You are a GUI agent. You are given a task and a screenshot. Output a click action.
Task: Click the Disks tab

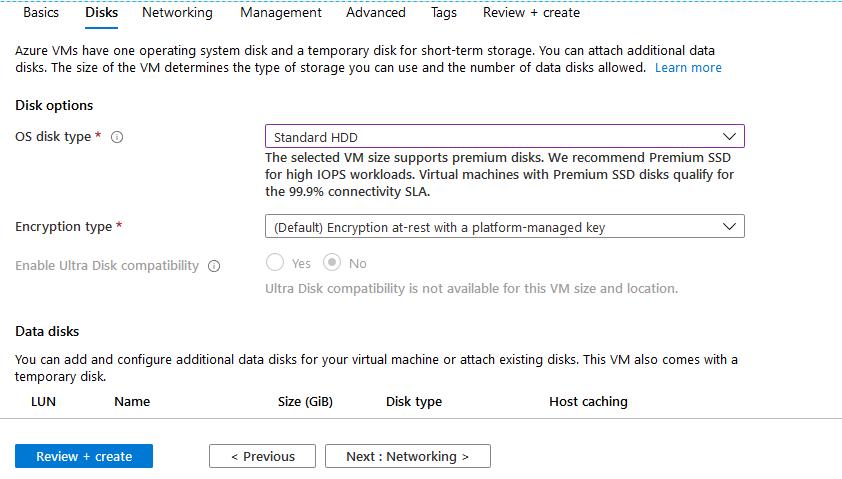click(101, 12)
